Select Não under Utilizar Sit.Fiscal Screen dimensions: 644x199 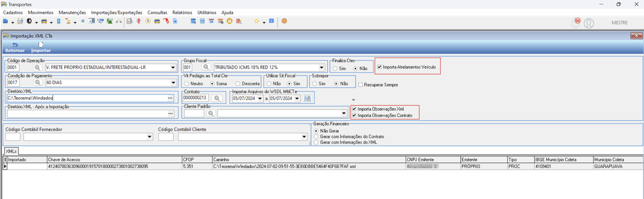[x=269, y=84]
